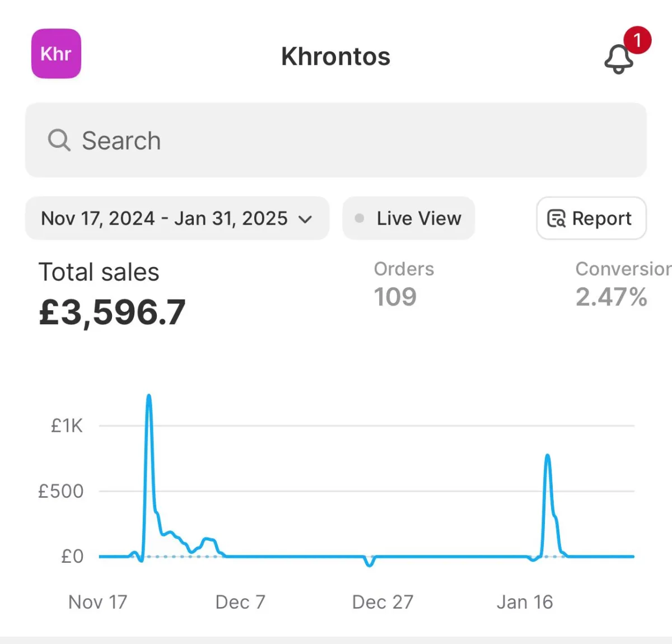Tap the Dec 27 dip on the chart
This screenshot has width=672, height=644.
370,563
